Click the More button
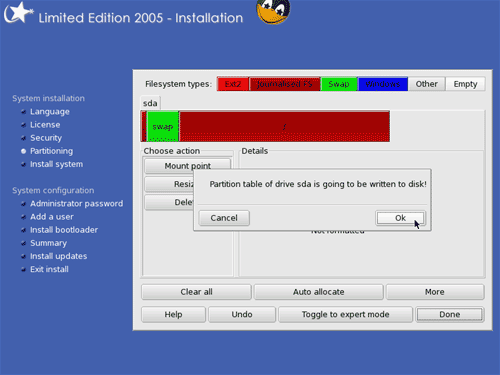This screenshot has height=375, width=500. tap(435, 292)
